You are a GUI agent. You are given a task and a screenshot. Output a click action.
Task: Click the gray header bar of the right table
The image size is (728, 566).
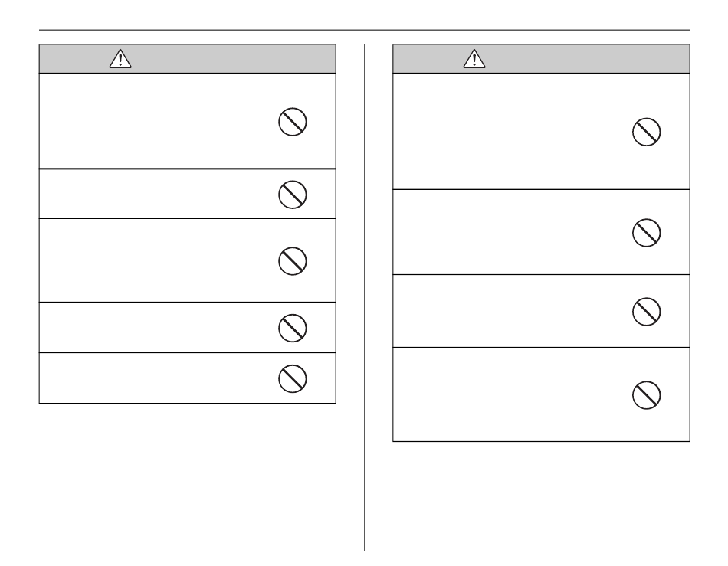541,59
